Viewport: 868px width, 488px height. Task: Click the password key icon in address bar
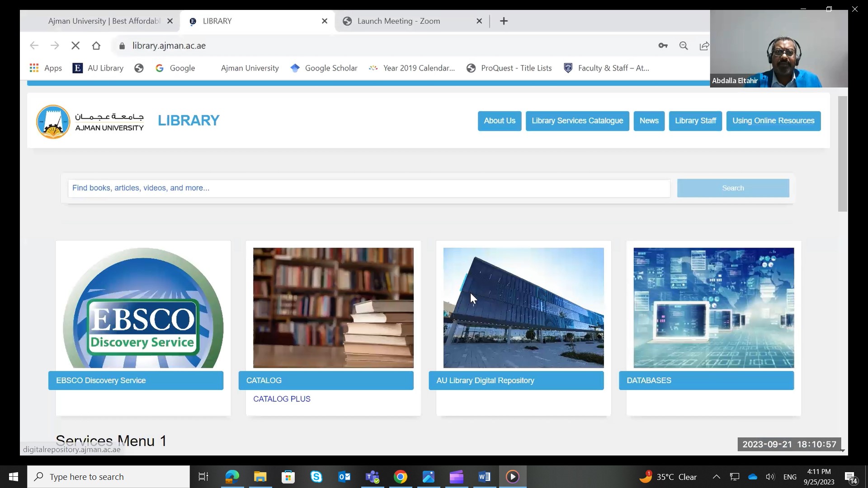[663, 46]
